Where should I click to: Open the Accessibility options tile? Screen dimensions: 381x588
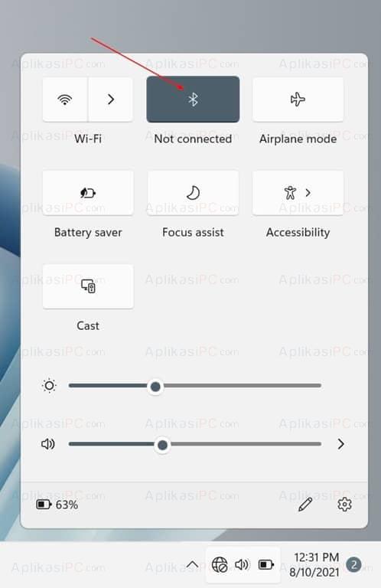pyautogui.click(x=298, y=193)
